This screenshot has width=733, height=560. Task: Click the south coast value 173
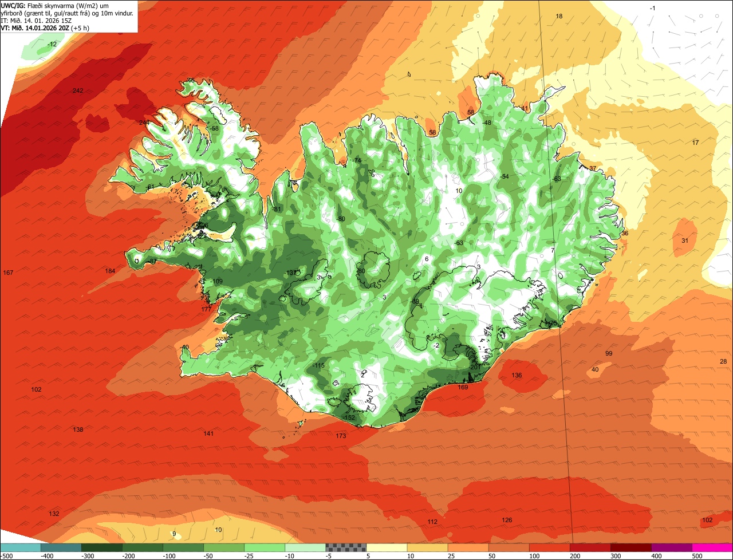pos(341,436)
